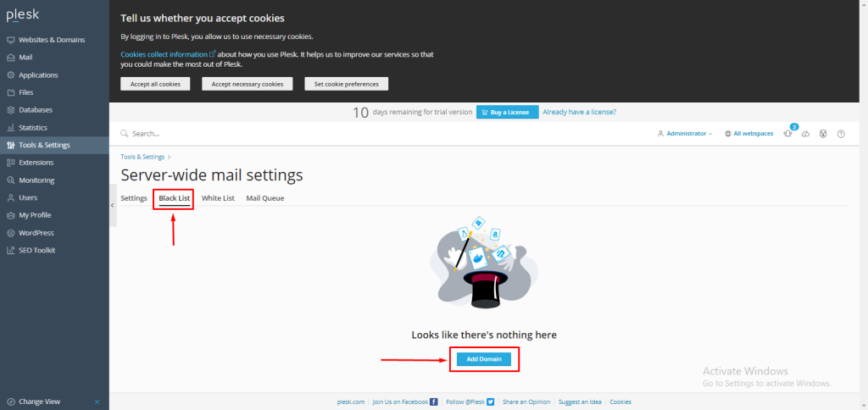The image size is (868, 410).
Task: Click 'days remaining for trial version' text
Action: (422, 112)
